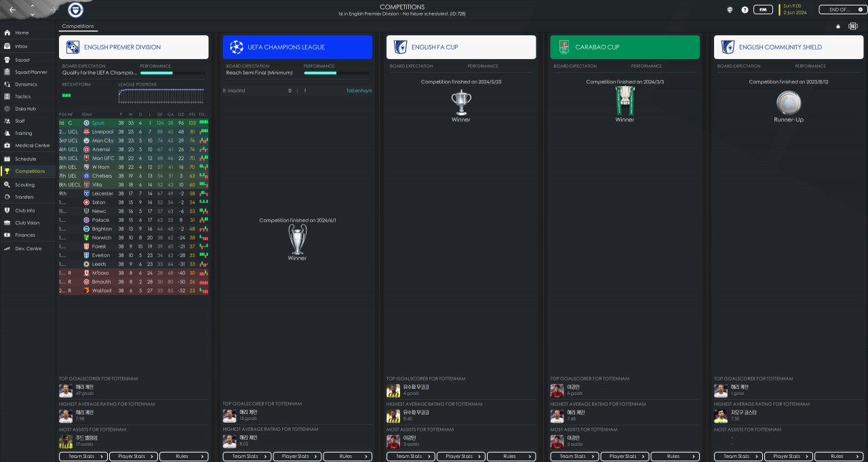Select the Community Shield runner-up medal
Image resolution: width=868 pixels, height=462 pixels.
(789, 103)
